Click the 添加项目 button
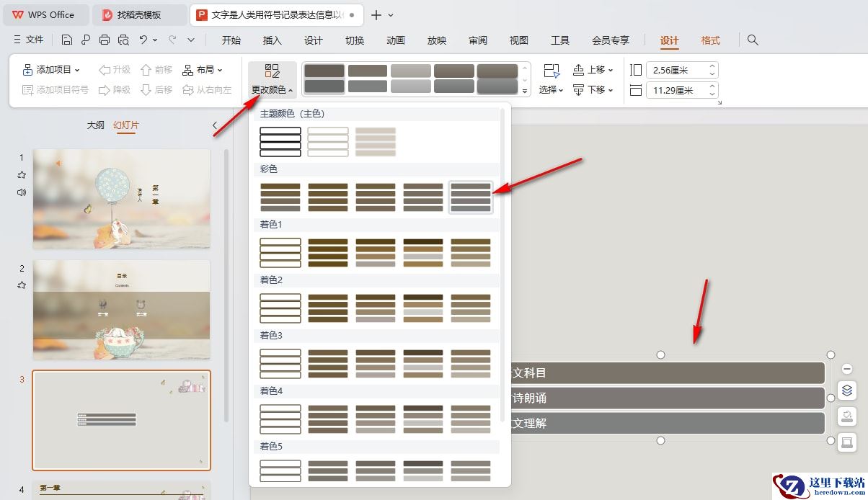The width and height of the screenshot is (868, 500). 50,70
